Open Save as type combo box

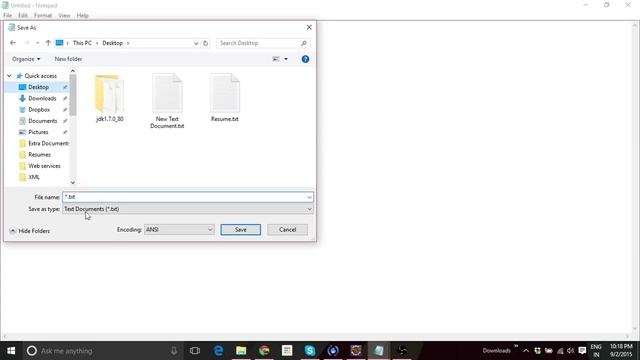click(x=188, y=209)
